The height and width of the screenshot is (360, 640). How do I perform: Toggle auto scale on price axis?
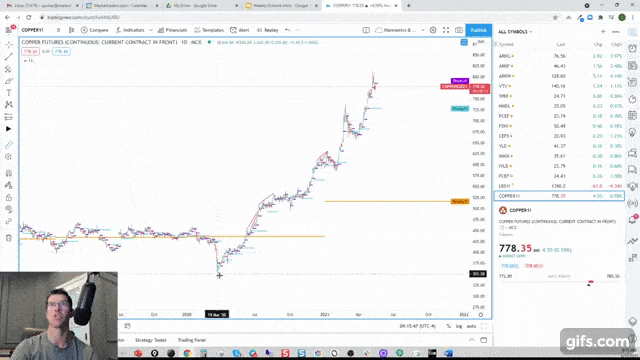pyautogui.click(x=471, y=326)
